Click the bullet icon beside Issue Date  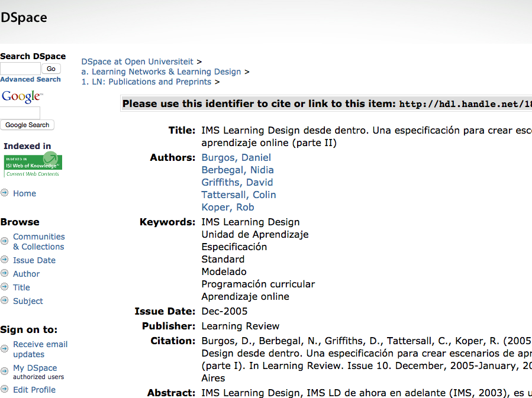(5, 260)
